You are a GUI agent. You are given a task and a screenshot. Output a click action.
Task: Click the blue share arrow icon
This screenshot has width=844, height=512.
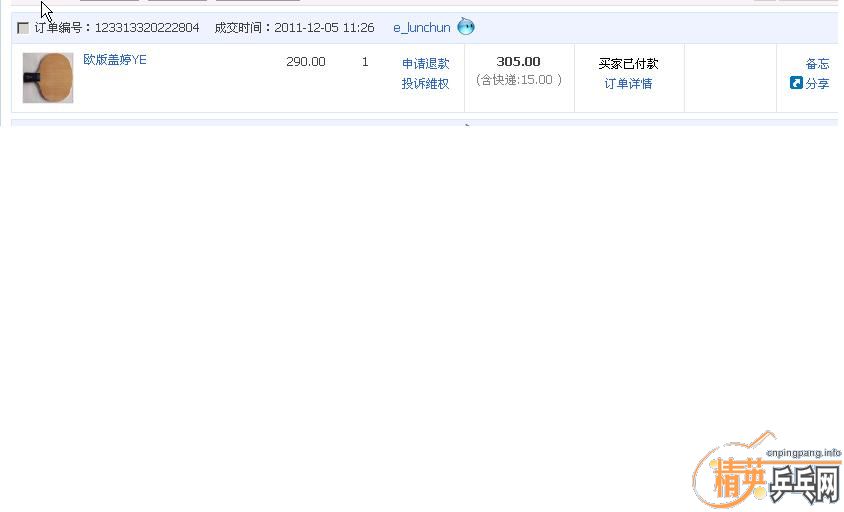coord(796,83)
